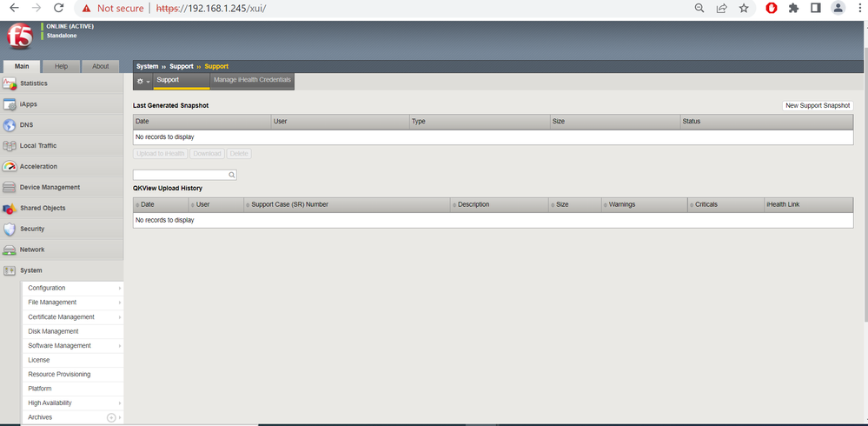Click the Standalone status text

(62, 36)
